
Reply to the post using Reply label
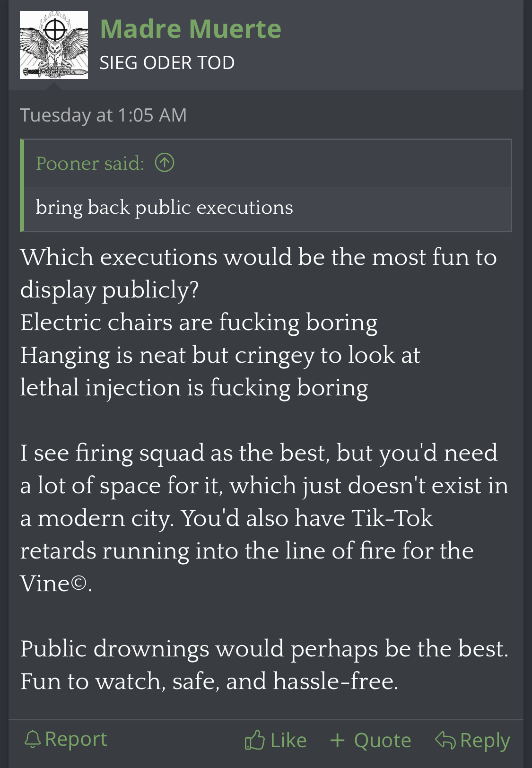pyautogui.click(x=485, y=741)
